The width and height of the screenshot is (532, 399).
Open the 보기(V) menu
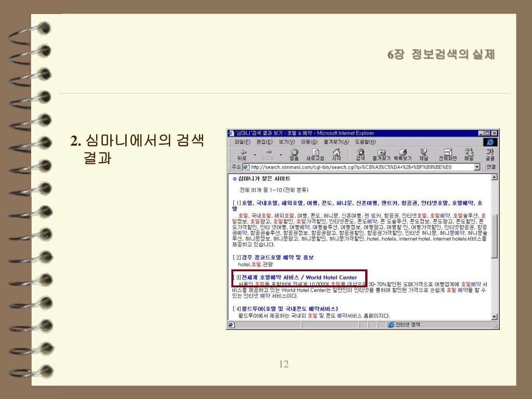pos(287,142)
